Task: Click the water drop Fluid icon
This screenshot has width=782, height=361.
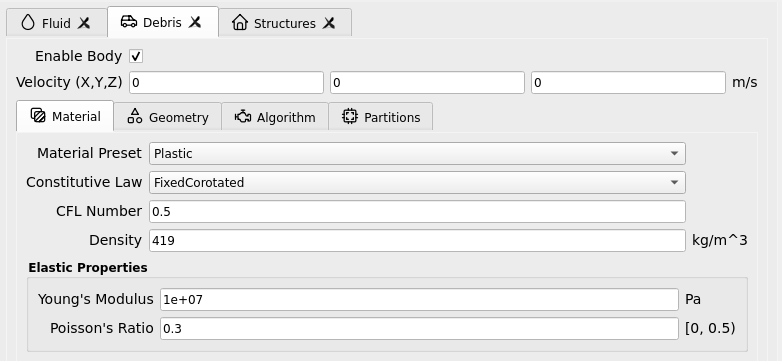Action: [x=28, y=23]
